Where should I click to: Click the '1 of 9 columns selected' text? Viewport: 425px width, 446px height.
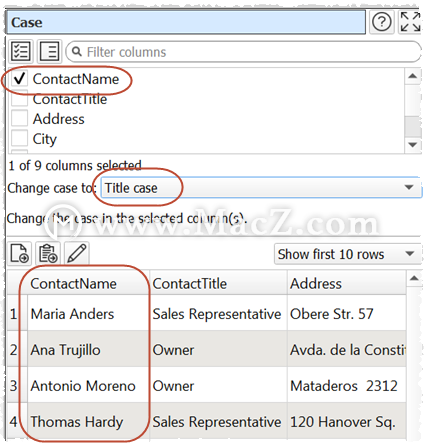coord(75,165)
